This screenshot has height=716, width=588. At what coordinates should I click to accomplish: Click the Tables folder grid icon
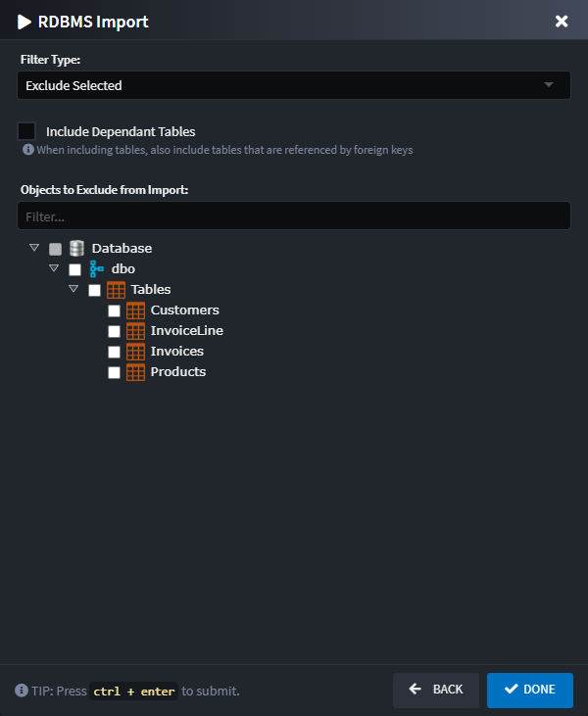click(x=116, y=290)
